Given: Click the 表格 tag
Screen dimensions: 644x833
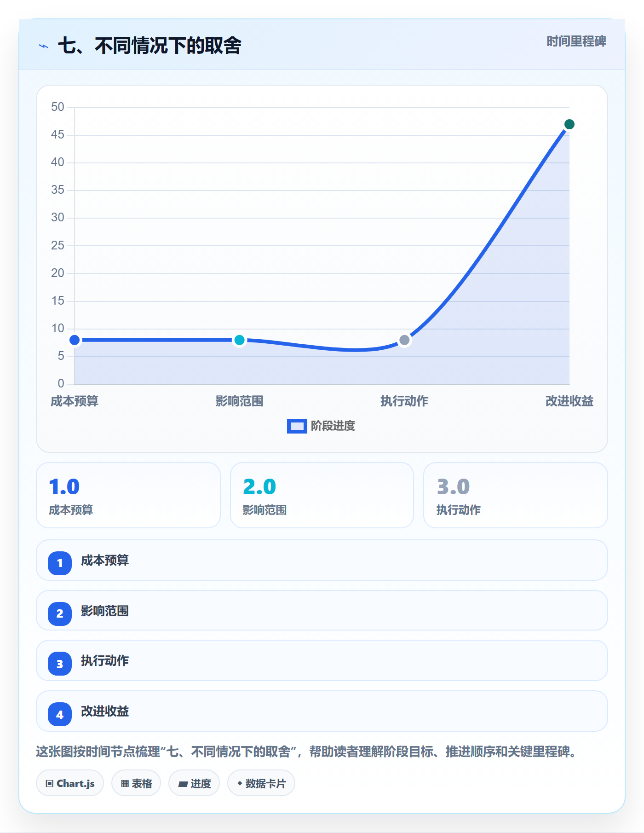Looking at the screenshot, I should [136, 783].
